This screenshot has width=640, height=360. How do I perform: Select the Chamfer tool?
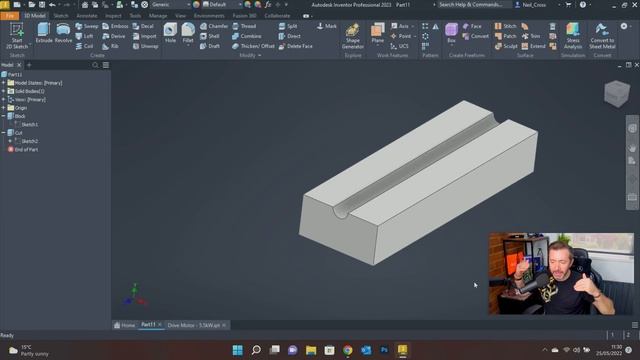click(214, 26)
